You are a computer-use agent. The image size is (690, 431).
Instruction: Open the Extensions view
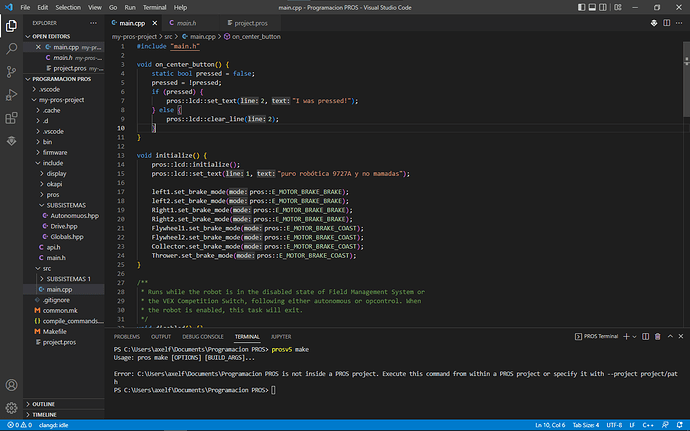[11, 118]
